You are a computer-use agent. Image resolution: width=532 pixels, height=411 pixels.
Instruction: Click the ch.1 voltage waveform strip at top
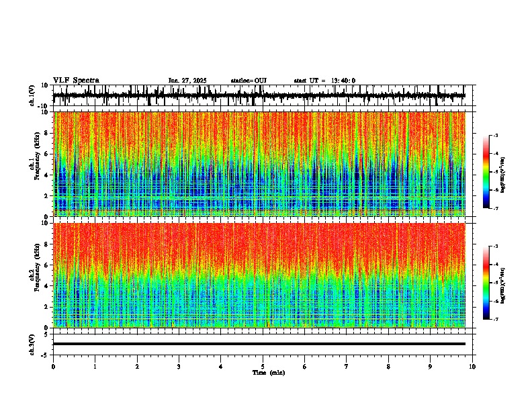259,95
